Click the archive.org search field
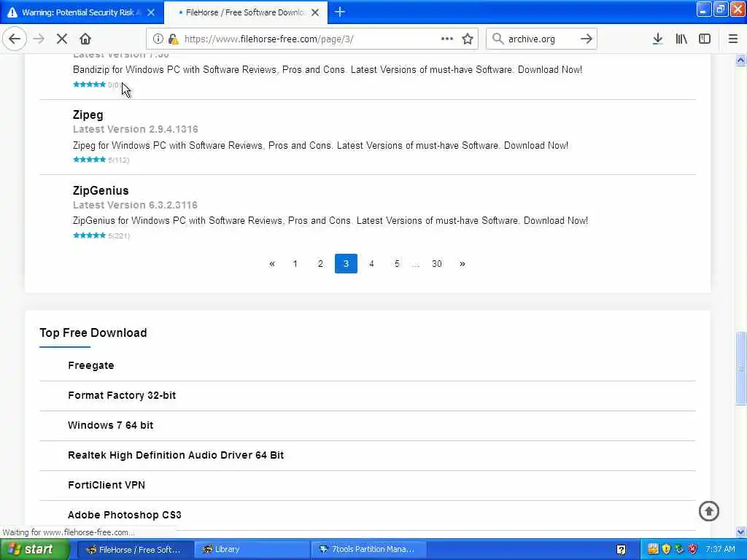The image size is (747, 560). [x=541, y=39]
